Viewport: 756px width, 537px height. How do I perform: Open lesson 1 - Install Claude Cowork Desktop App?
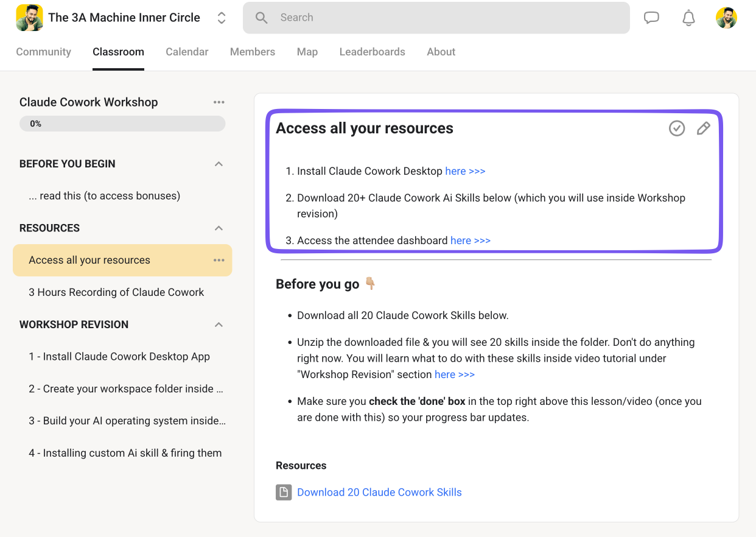pyautogui.click(x=119, y=357)
